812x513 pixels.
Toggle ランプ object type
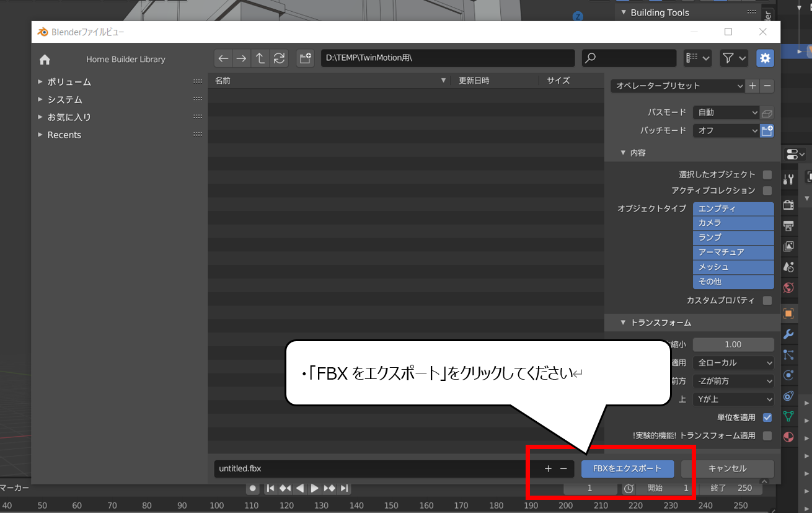[733, 238]
